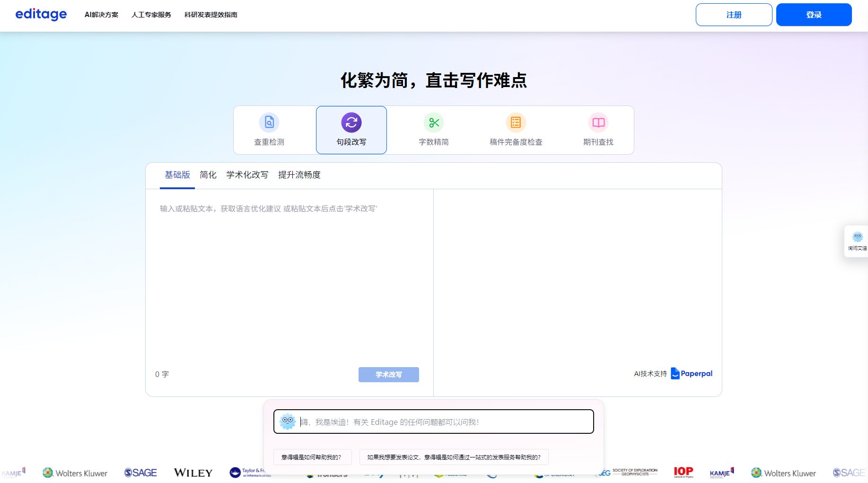Open the 稿件完备度检查 tool
This screenshot has height=483, width=868.
coord(516,130)
